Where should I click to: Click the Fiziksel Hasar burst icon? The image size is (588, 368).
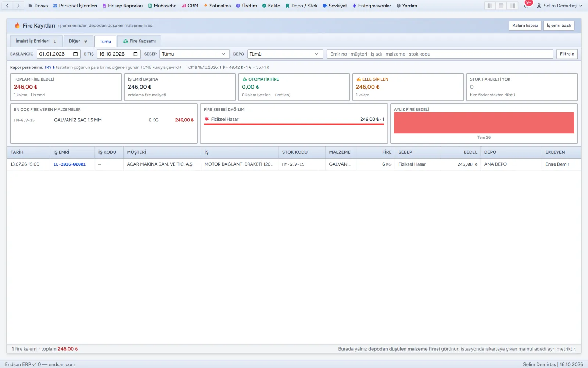point(207,119)
